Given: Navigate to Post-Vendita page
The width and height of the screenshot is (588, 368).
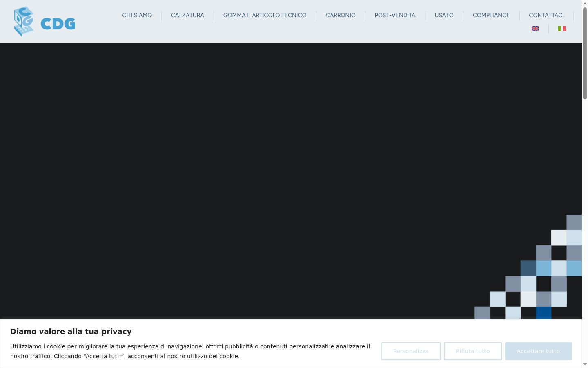Looking at the screenshot, I should click(x=395, y=15).
